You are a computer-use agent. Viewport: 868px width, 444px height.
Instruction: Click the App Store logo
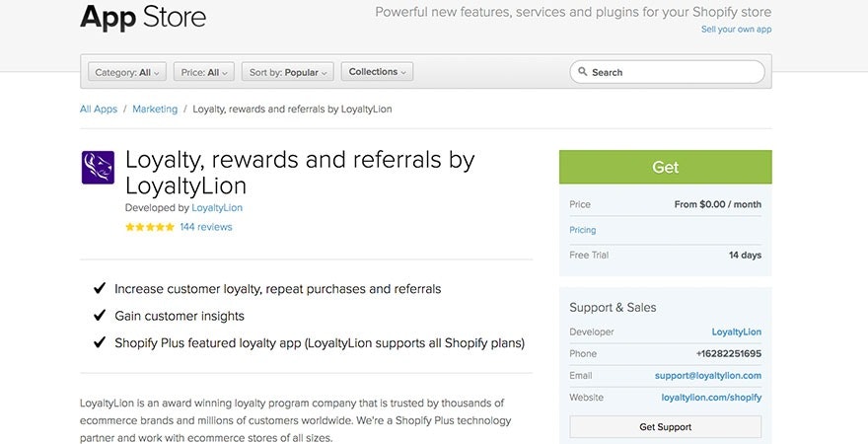(143, 17)
